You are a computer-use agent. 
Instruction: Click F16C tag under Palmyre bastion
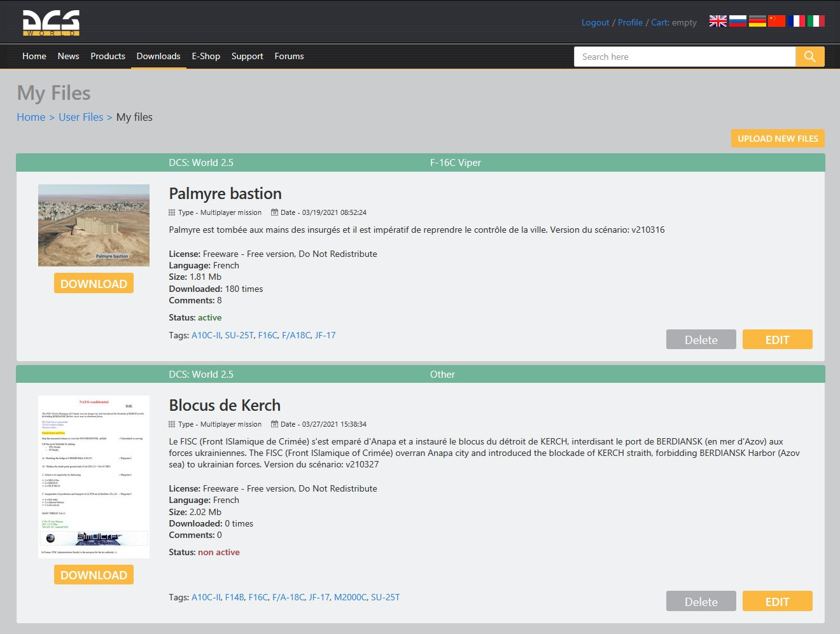pyautogui.click(x=268, y=335)
